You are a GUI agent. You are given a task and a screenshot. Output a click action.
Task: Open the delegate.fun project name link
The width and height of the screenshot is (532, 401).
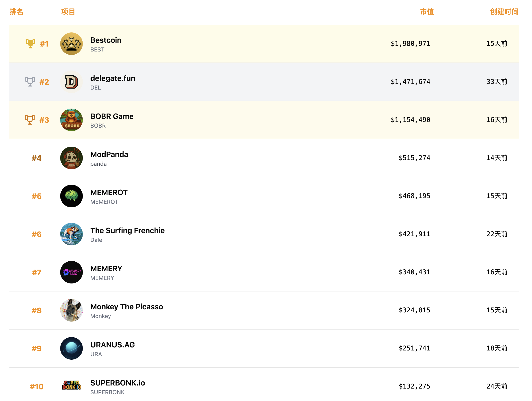(113, 78)
